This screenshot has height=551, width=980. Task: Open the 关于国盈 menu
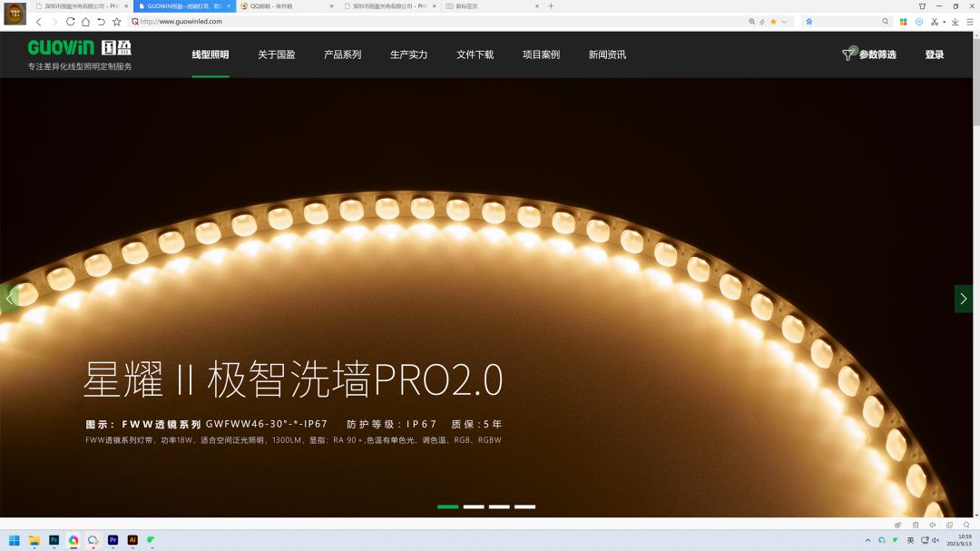pyautogui.click(x=276, y=54)
